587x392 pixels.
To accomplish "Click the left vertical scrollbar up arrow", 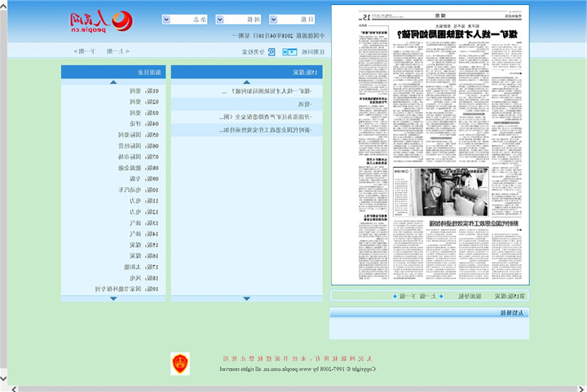I will (x=4, y=6).
